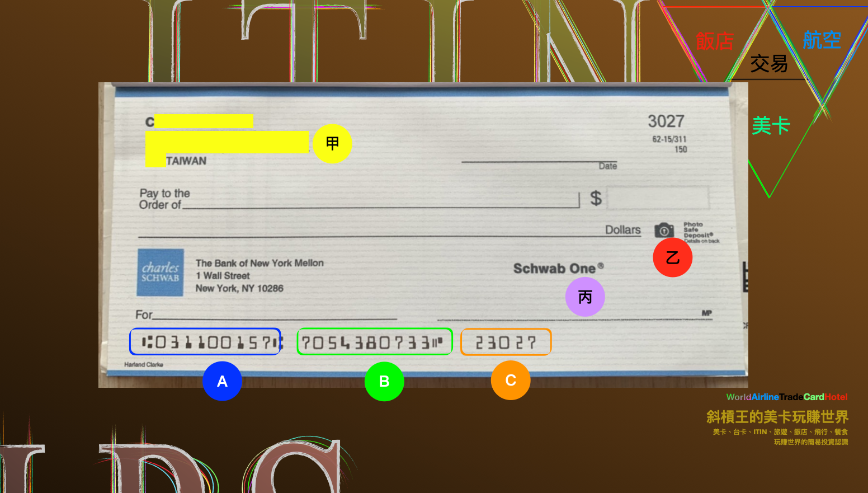Click the MP mark near signature line
Screen dimensions: 868x493
pos(707,313)
